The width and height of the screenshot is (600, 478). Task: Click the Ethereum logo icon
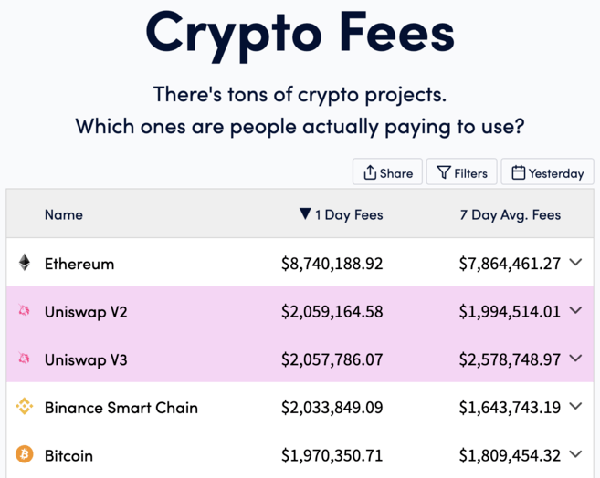(24, 263)
